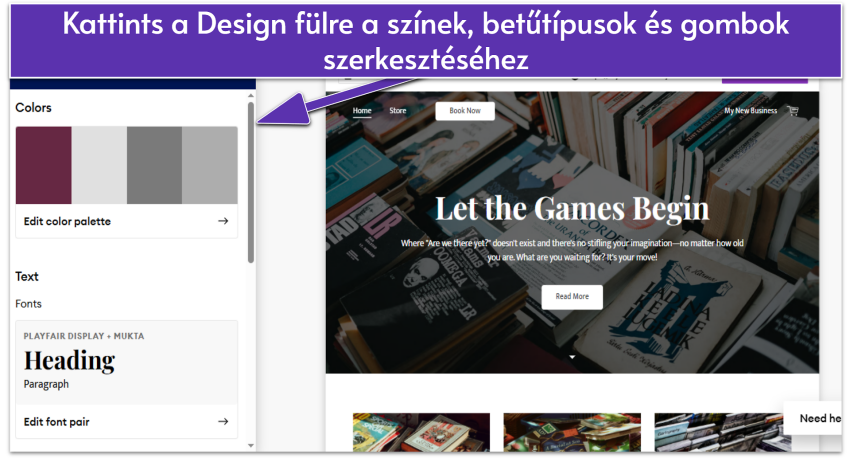Open the Need help widget
The width and height of the screenshot is (850, 458).
coord(813,418)
